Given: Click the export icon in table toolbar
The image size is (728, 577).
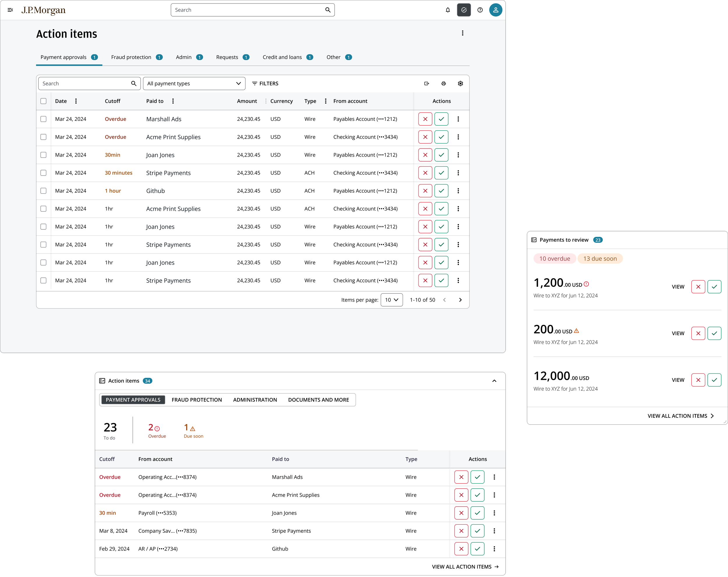Looking at the screenshot, I should tap(427, 83).
